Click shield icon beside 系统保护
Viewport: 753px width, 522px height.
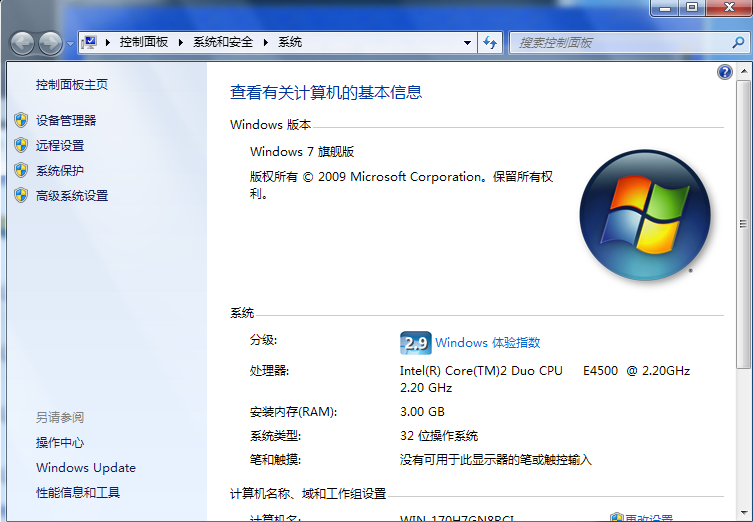pos(21,170)
